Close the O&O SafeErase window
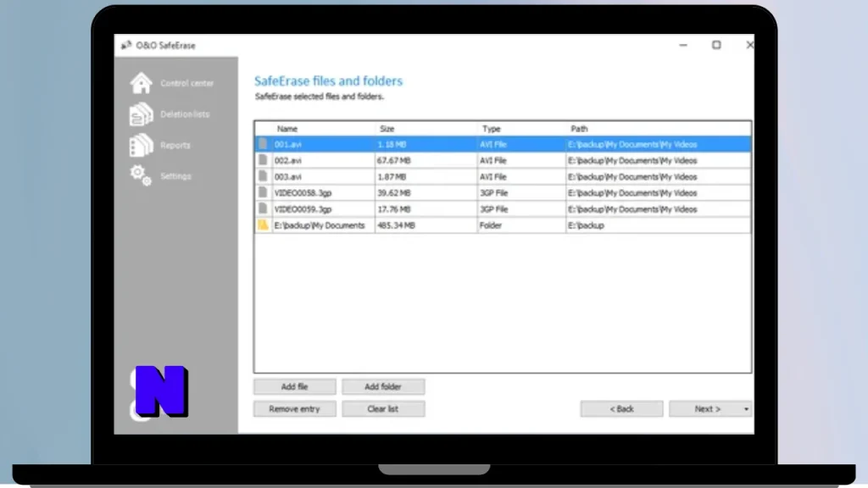 (x=749, y=45)
